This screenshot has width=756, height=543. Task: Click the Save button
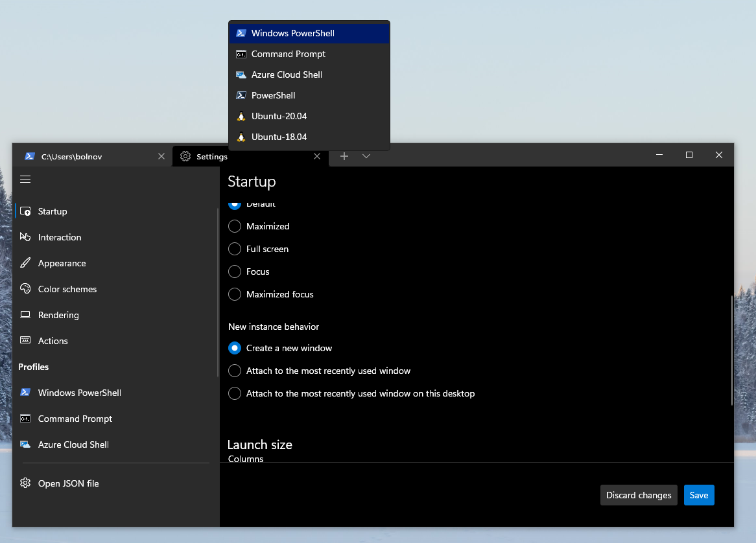[699, 494]
